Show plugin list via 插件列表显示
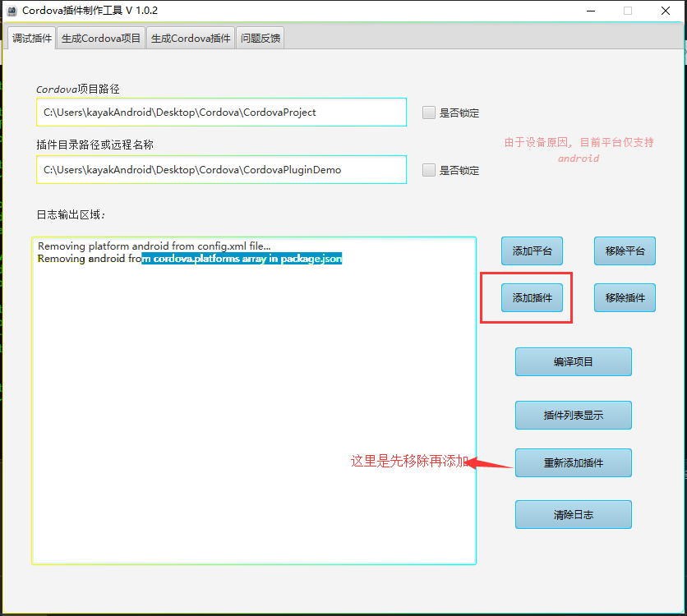The width and height of the screenshot is (687, 616). click(574, 415)
